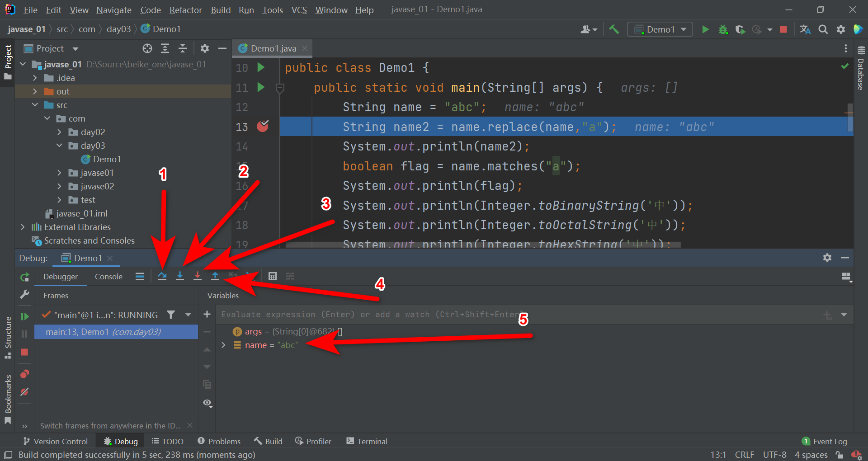Viewport: 868px width, 461px height.
Task: Open the Database side panel
Action: [x=861, y=69]
